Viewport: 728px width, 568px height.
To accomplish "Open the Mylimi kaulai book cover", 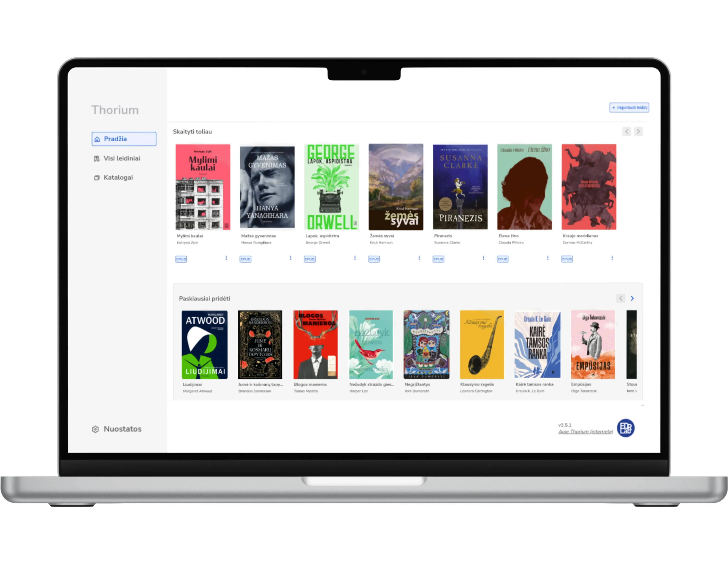I will tap(203, 187).
